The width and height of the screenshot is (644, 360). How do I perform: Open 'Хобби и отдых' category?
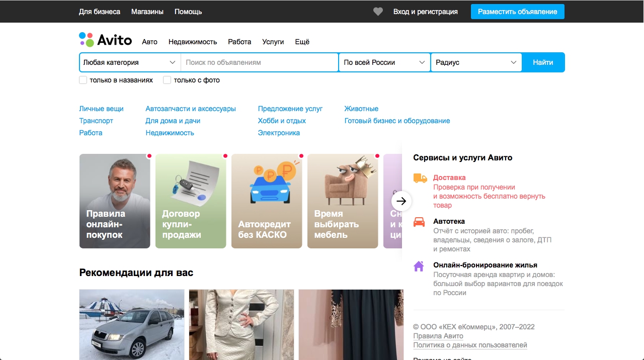pos(282,121)
